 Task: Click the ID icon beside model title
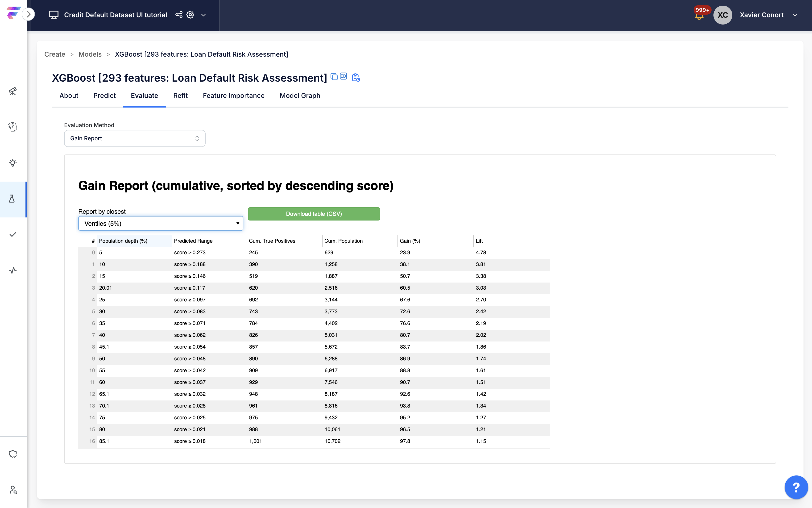343,76
